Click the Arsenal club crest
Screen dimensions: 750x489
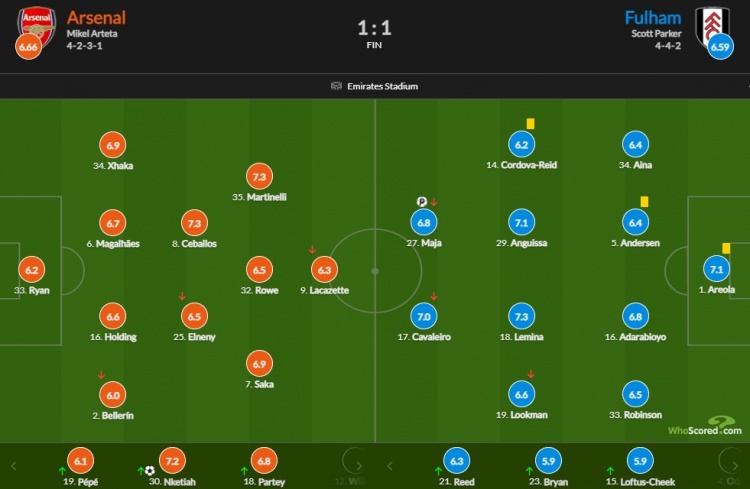pyautogui.click(x=37, y=25)
